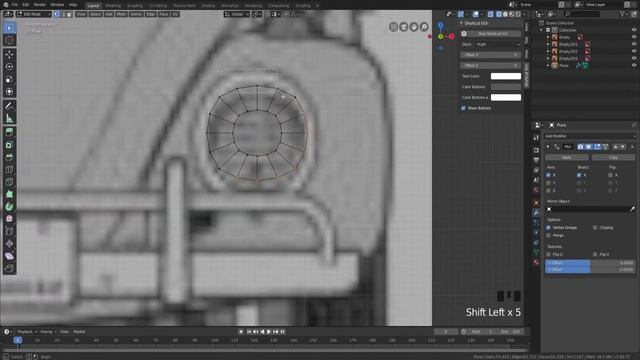The width and height of the screenshot is (640, 360).
Task: Open the Object Data properties tab
Action: point(536,252)
